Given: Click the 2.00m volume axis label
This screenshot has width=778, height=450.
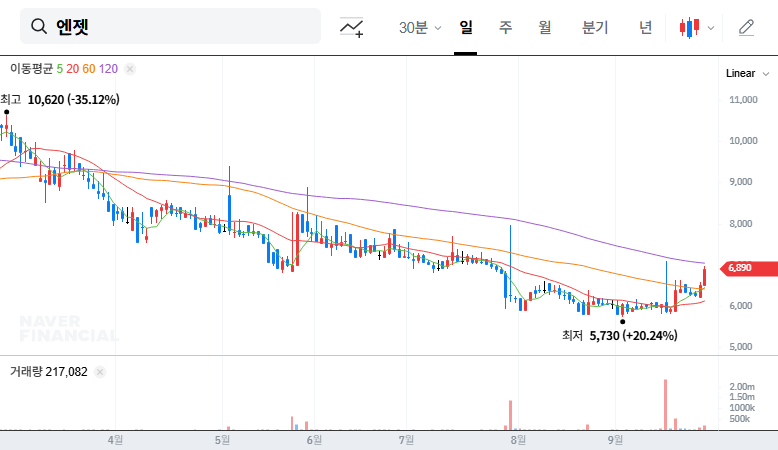Looking at the screenshot, I should tap(742, 386).
